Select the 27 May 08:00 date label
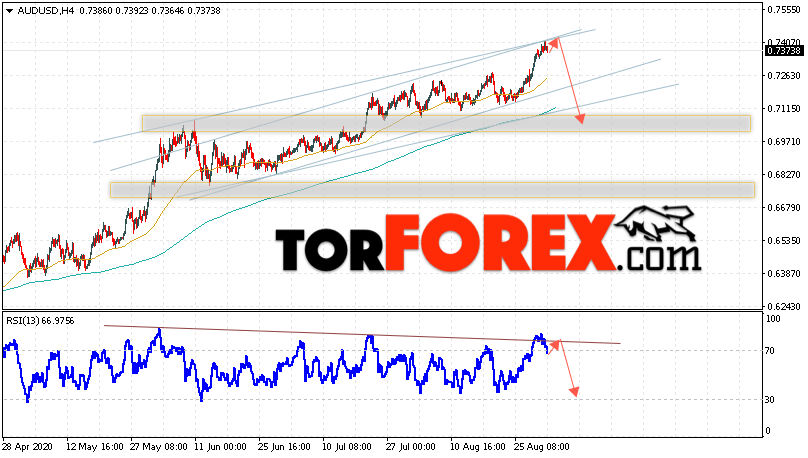Image resolution: width=808 pixels, height=458 pixels. (x=159, y=447)
